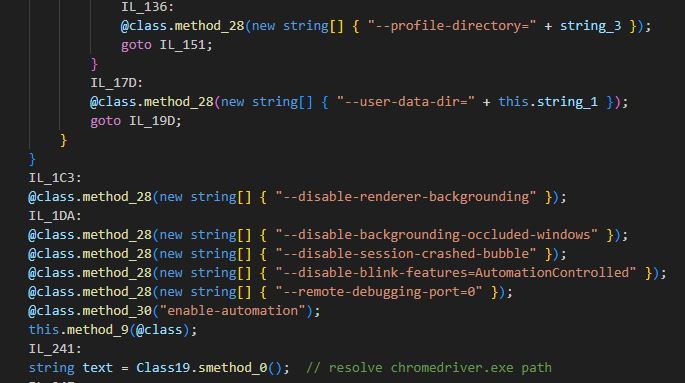Click the pink closing brace after goto IL_151
Image resolution: width=685 pixels, height=383 pixels.
pyautogui.click(x=94, y=64)
